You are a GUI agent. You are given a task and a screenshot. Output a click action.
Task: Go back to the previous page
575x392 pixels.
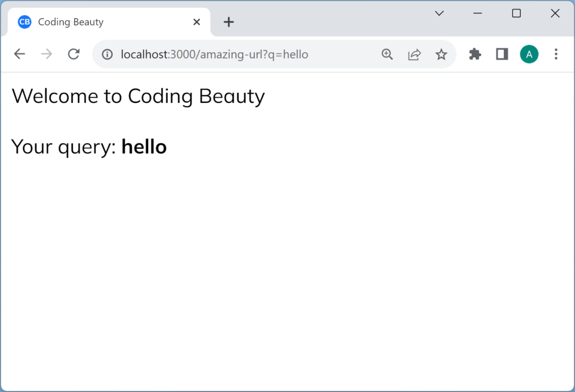click(20, 54)
